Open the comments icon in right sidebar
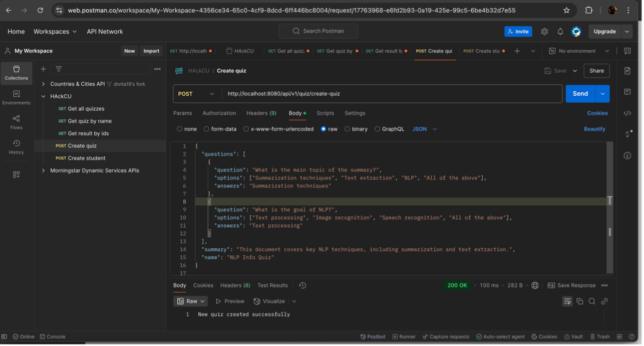Viewport: 644px width, 346px height. tap(627, 92)
